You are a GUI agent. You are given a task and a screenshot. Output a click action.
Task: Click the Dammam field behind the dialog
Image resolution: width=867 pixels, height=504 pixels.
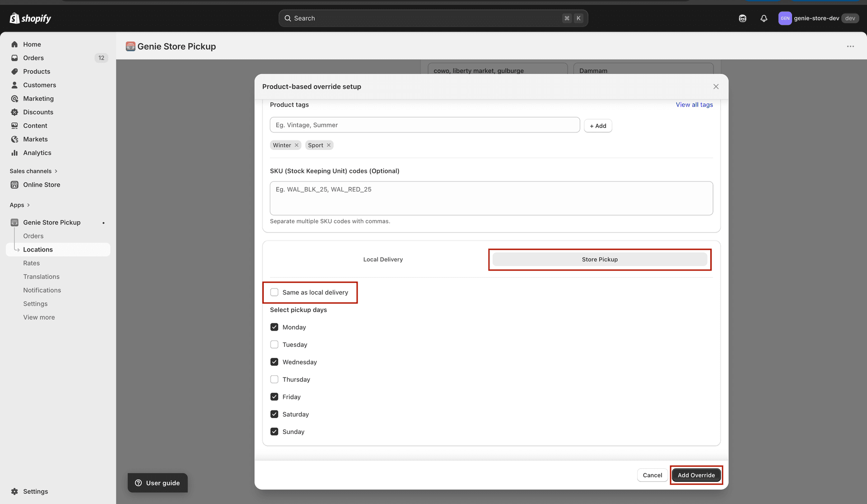pyautogui.click(x=643, y=69)
